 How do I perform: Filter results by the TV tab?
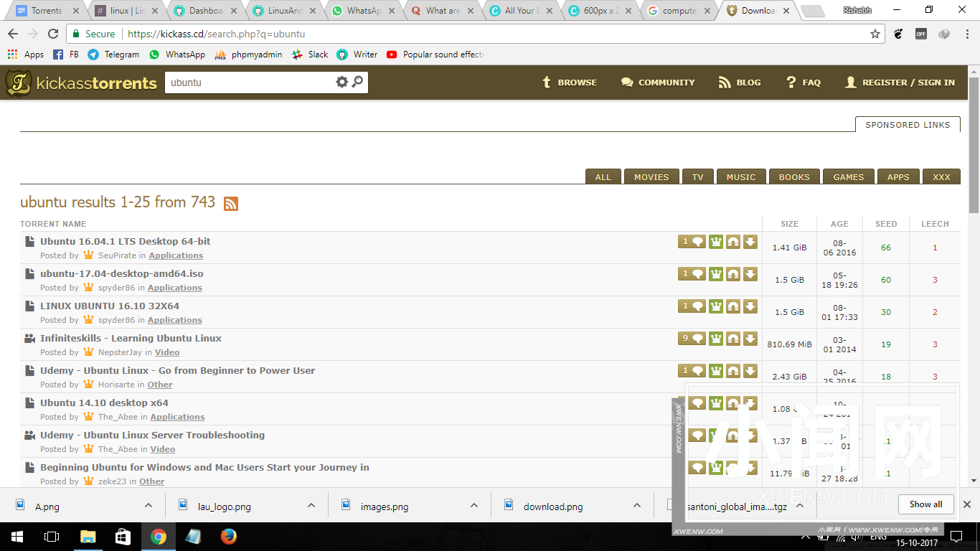coord(698,176)
